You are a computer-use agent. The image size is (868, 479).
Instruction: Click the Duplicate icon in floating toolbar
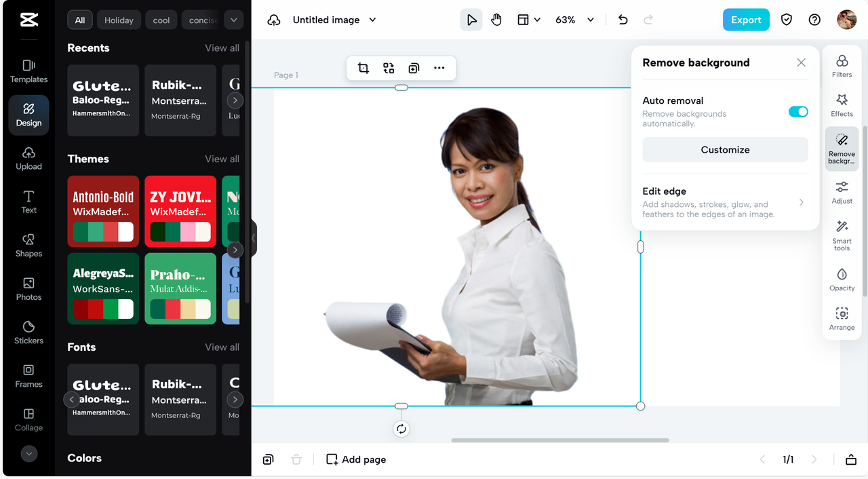tap(414, 68)
